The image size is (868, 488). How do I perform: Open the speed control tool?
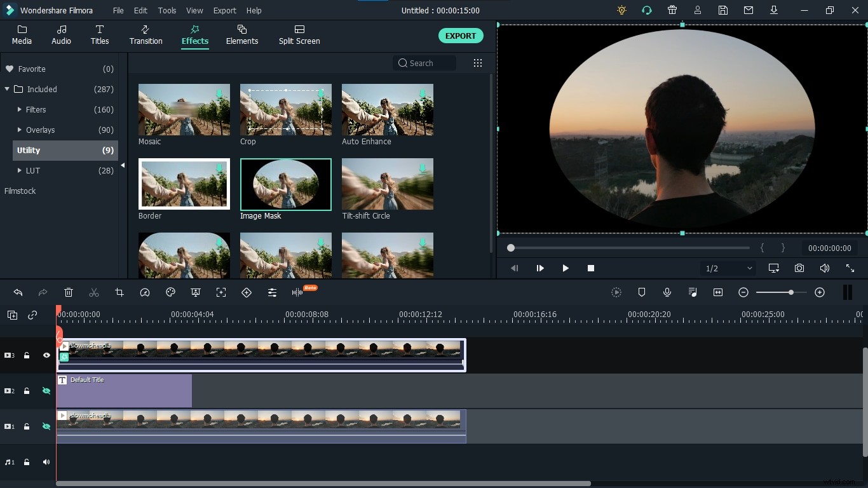click(145, 292)
